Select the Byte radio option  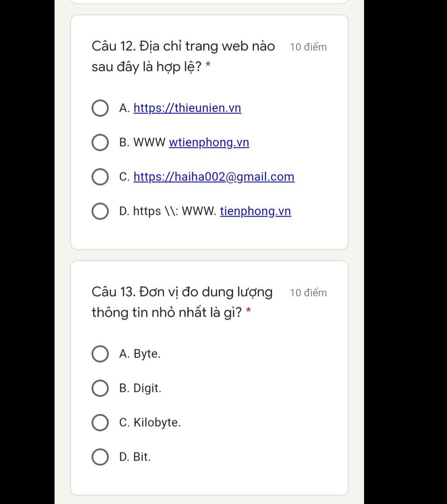coord(100,354)
